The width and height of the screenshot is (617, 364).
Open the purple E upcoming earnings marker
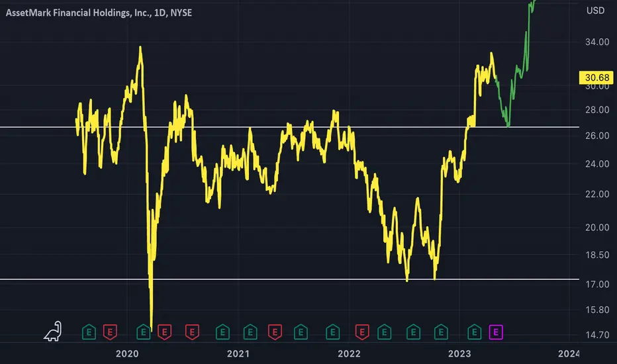(496, 332)
